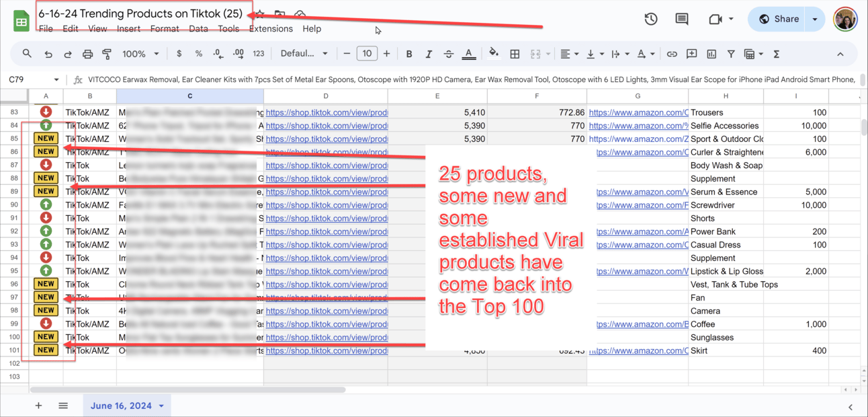Open the Edit menu

click(71, 29)
